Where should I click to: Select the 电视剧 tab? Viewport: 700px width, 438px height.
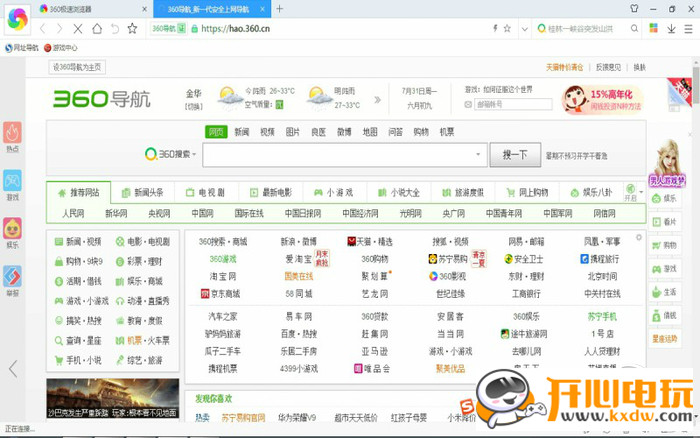click(x=206, y=192)
